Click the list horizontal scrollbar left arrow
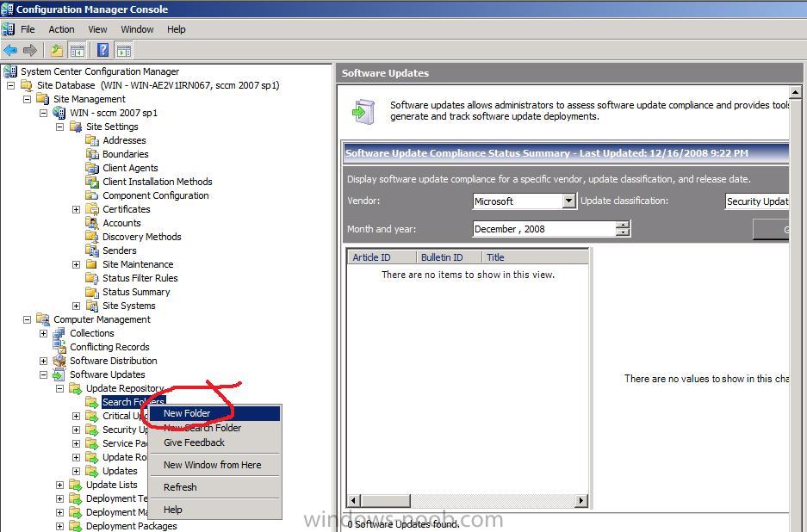This screenshot has width=807, height=532. 354,500
